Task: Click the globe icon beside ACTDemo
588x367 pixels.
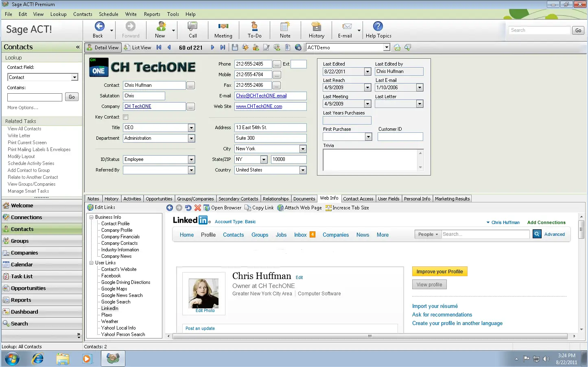Action: point(298,47)
